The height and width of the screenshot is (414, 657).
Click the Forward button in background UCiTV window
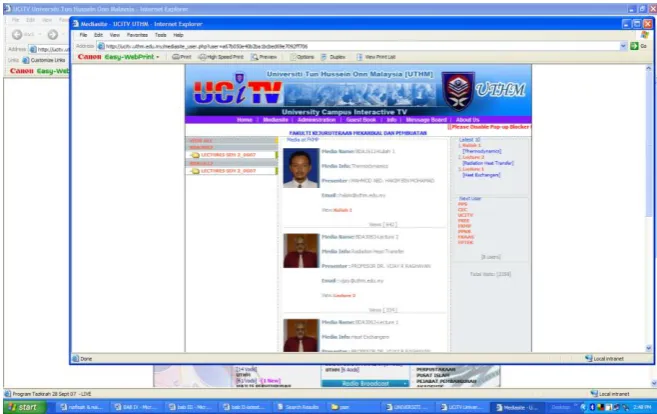pos(53,34)
